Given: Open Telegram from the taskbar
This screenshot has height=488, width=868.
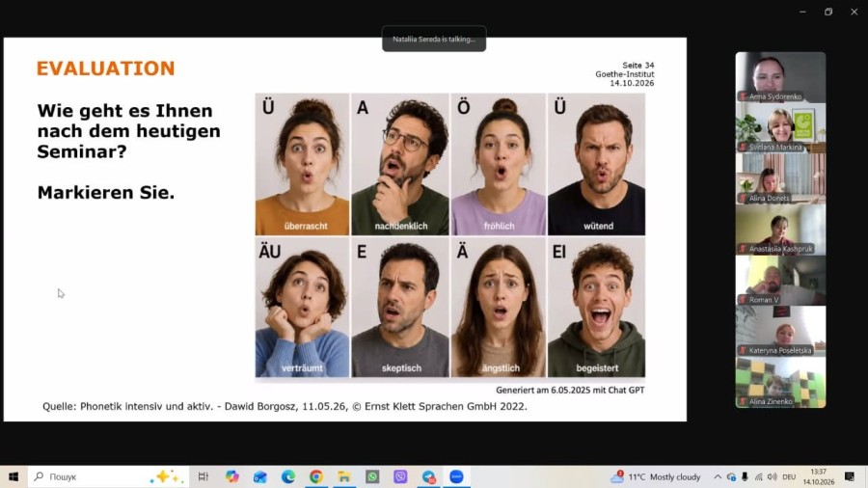Looking at the screenshot, I should pyautogui.click(x=428, y=476).
